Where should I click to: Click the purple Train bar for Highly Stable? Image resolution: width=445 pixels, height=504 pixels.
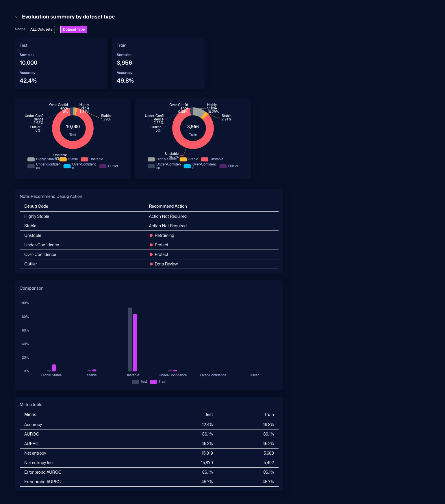54,368
